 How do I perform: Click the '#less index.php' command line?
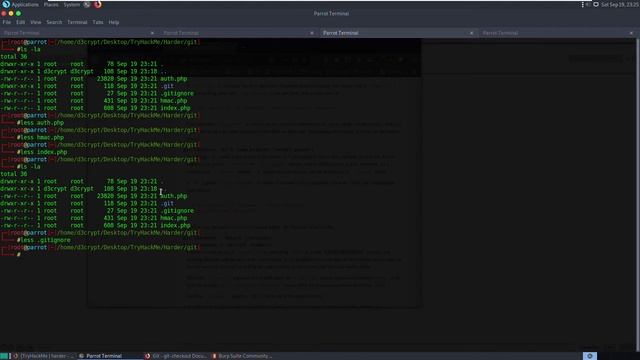click(42, 152)
